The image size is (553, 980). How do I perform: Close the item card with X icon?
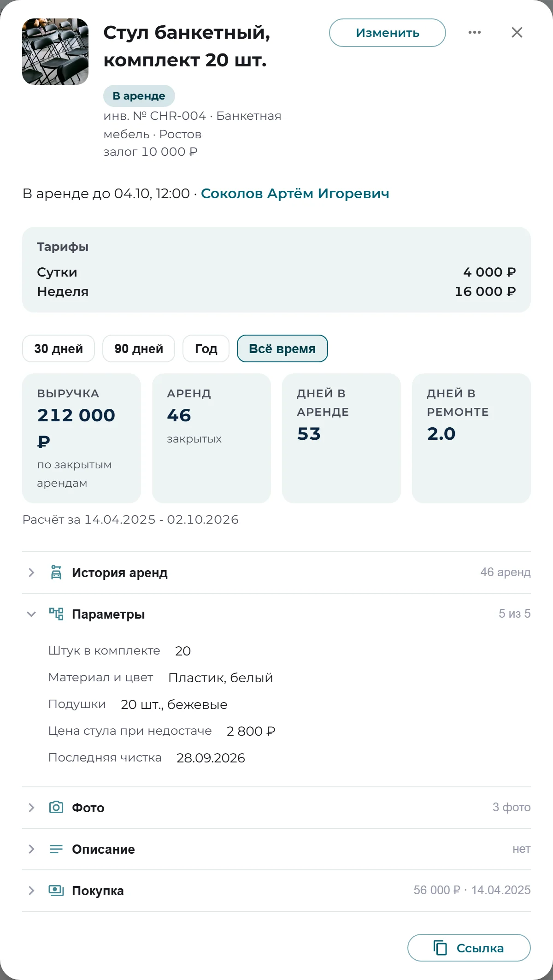[517, 32]
